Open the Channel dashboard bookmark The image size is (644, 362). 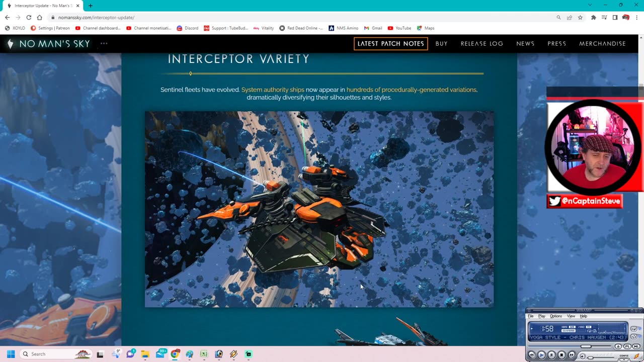[x=98, y=28]
